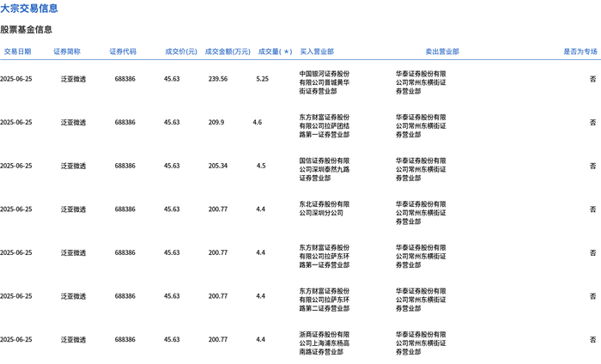This screenshot has height=364, width=601.
Task: Click buyer 国信证券深圳泰然九路证券营业部
Action: pos(325,169)
